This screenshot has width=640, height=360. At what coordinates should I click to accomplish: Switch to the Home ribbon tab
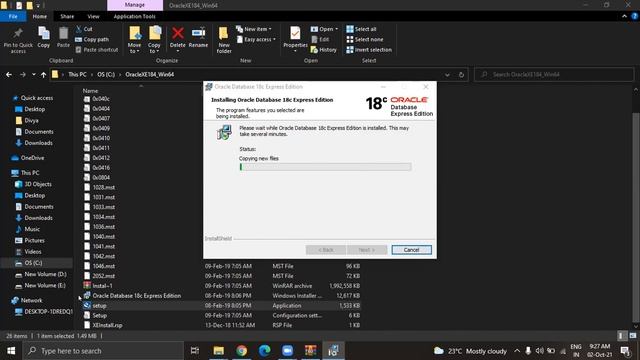tap(40, 16)
